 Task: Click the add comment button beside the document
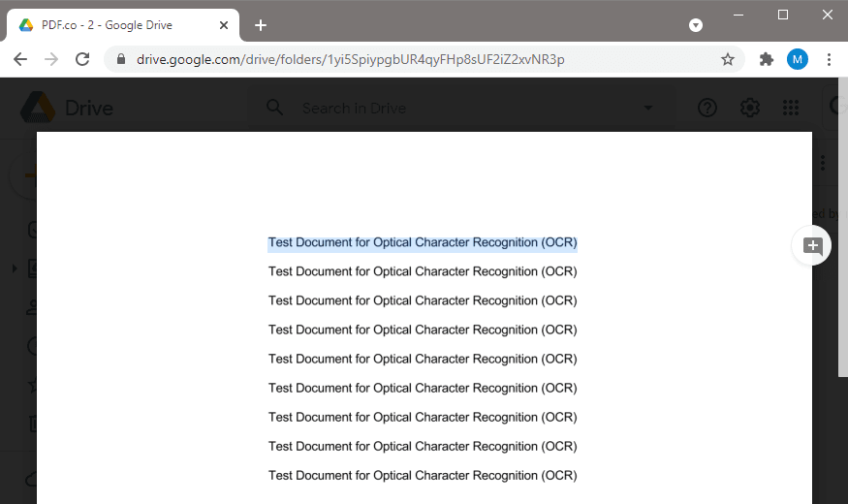[x=812, y=246]
